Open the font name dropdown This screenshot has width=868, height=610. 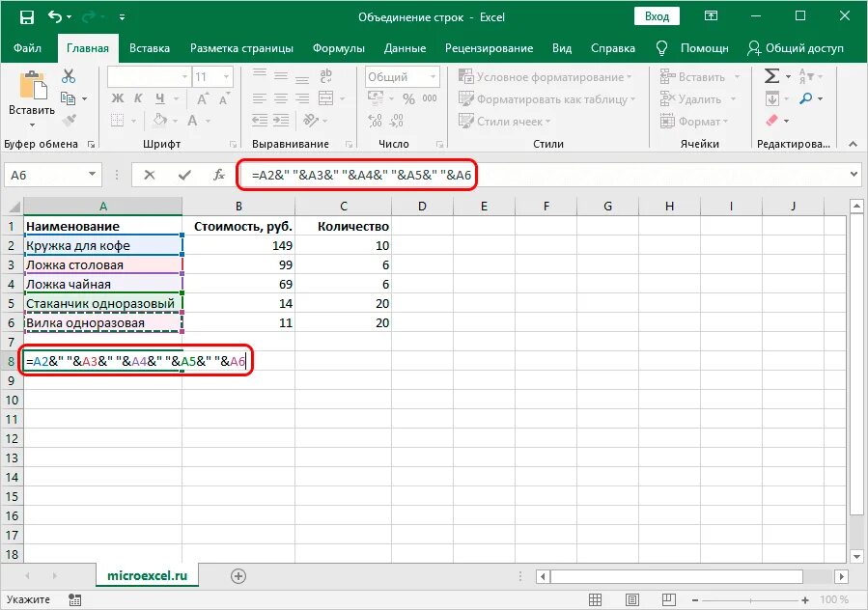pos(184,77)
